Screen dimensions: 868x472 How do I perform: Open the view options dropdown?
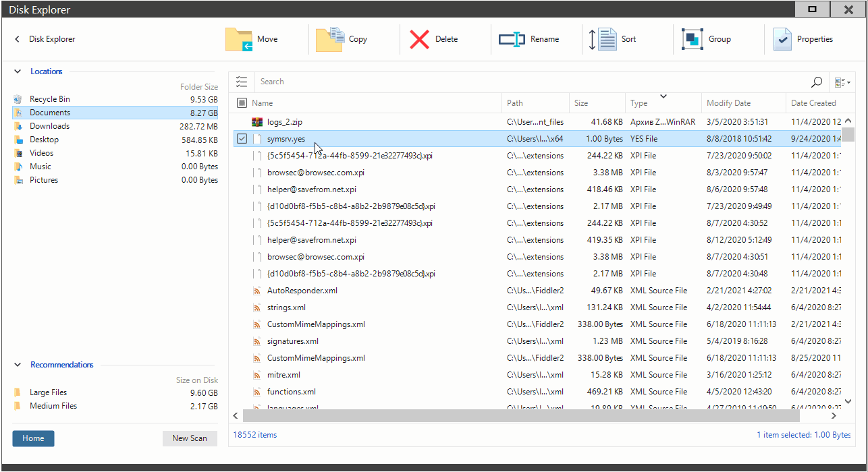click(842, 82)
